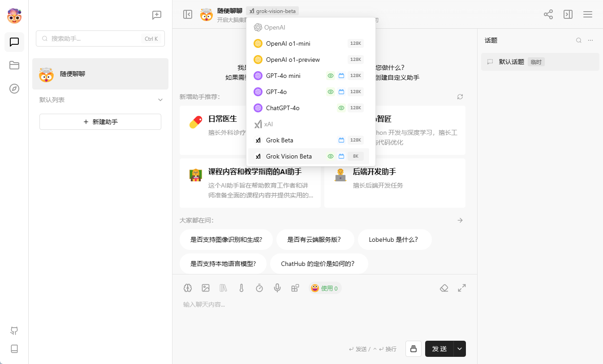
Task: Open 课程内容和教学指南的AI助手 card
Action: [250, 183]
